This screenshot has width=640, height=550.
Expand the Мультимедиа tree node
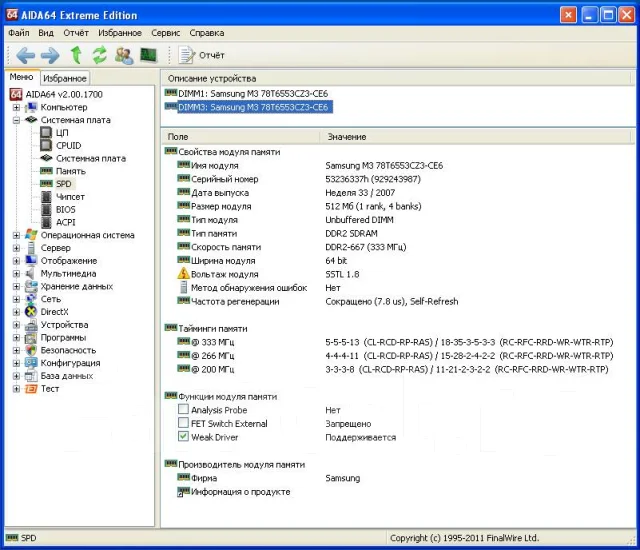[16, 274]
